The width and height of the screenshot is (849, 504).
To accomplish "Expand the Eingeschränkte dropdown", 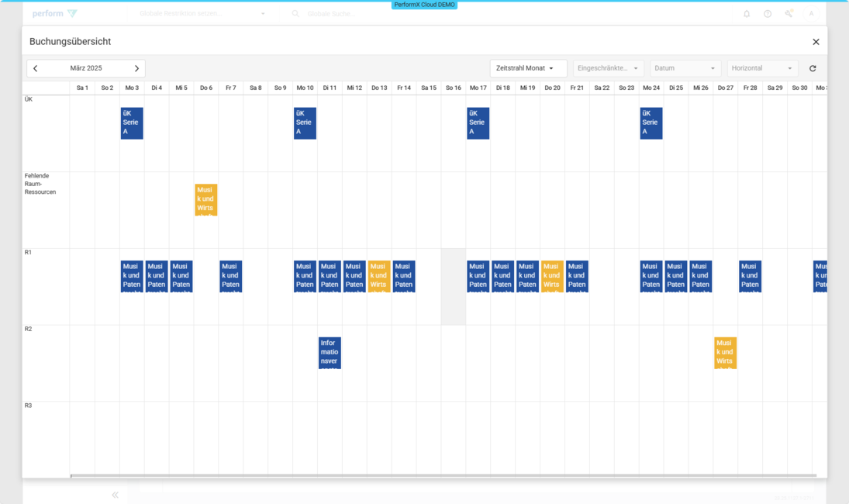I will (608, 68).
